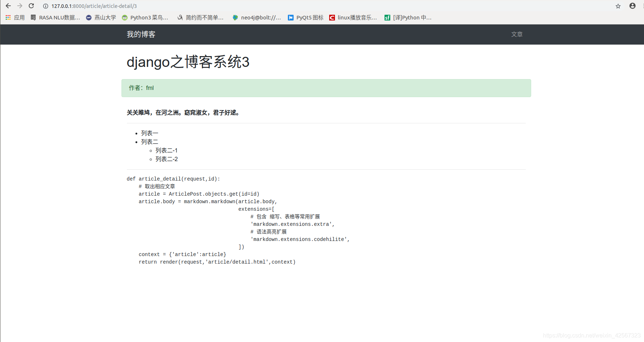The width and height of the screenshot is (644, 342).
Task: Bookmark this page using the star icon
Action: [x=618, y=6]
